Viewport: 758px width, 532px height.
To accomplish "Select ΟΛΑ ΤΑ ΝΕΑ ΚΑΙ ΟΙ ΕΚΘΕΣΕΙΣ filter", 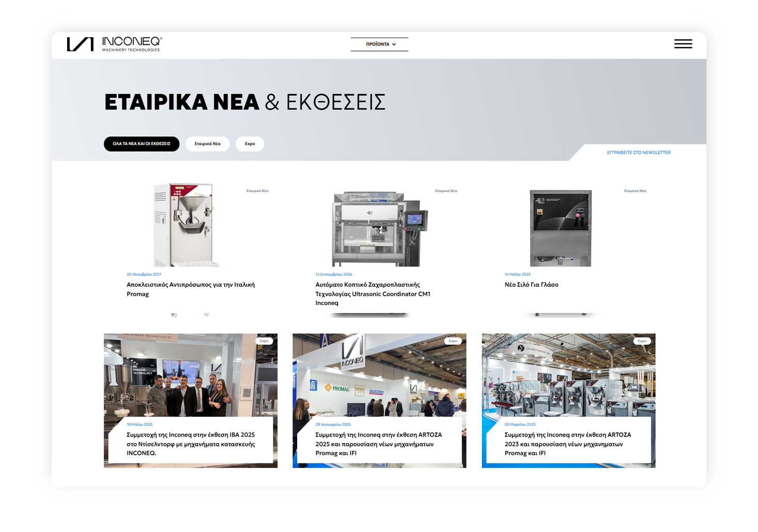I will (141, 144).
